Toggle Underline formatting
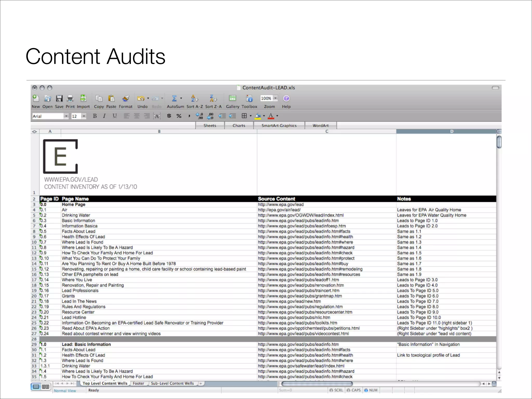The width and height of the screenshot is (532, 399). tap(115, 116)
